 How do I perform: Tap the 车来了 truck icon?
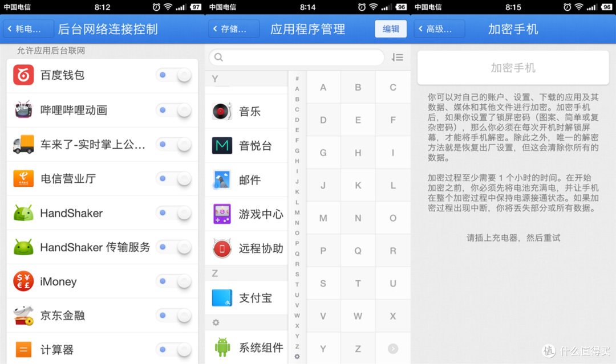coord(23,144)
